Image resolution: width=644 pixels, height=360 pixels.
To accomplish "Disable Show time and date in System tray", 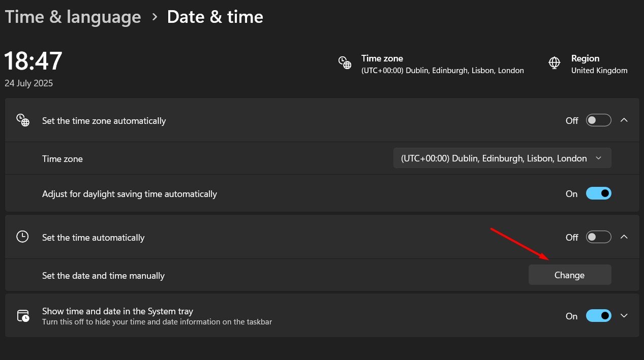I will (598, 316).
